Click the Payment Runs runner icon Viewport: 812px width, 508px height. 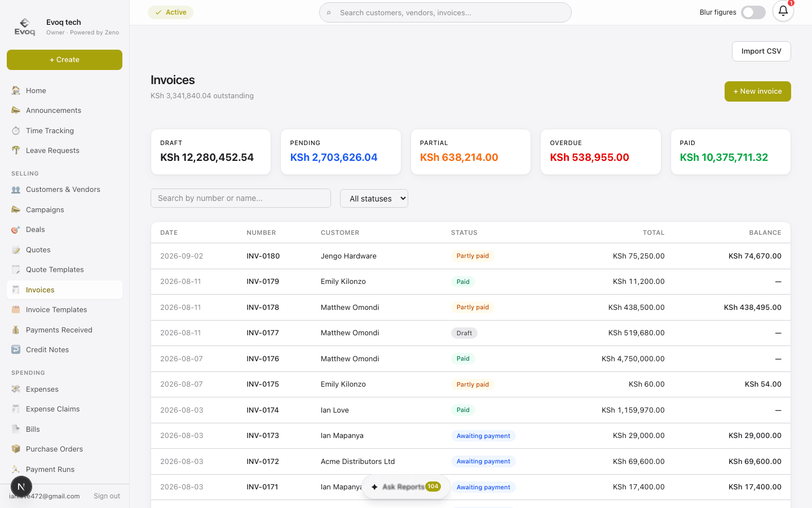pyautogui.click(x=16, y=469)
